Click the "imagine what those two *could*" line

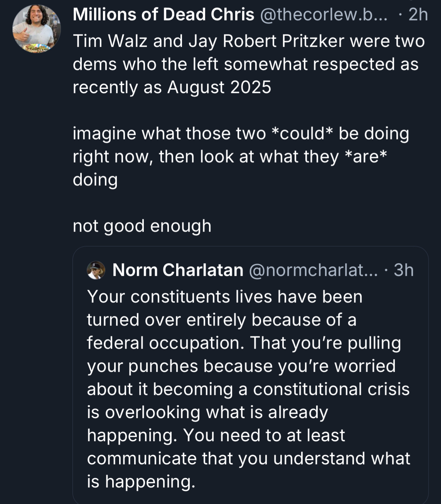[241, 134]
